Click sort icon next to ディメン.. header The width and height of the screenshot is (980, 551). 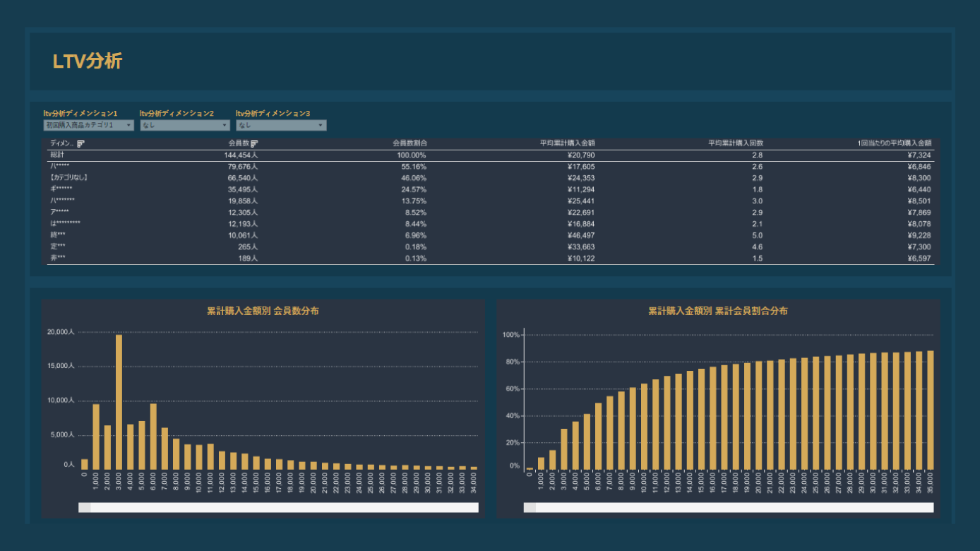click(80, 143)
